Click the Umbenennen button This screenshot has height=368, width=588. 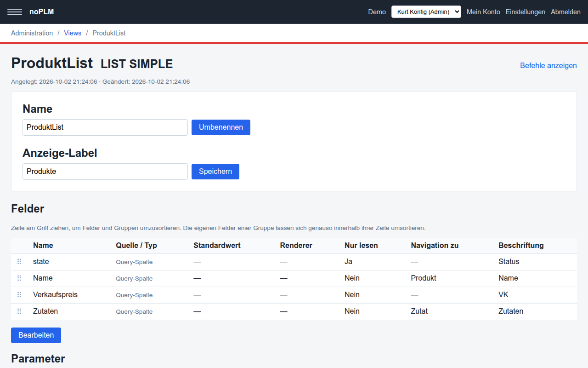221,127
